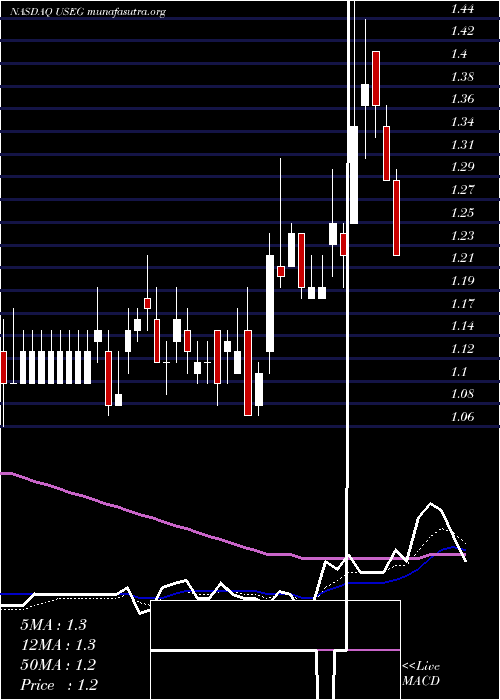
Task: Click the 12MA : 1.3 readout
Action: pos(58,645)
